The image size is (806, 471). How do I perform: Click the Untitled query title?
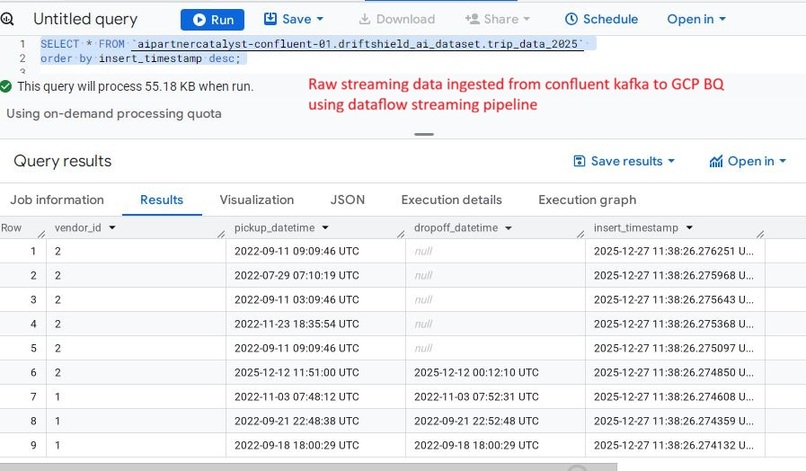85,19
